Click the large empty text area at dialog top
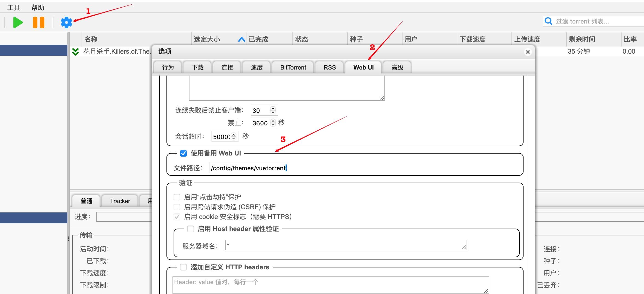The height and width of the screenshot is (294, 644). click(x=287, y=88)
